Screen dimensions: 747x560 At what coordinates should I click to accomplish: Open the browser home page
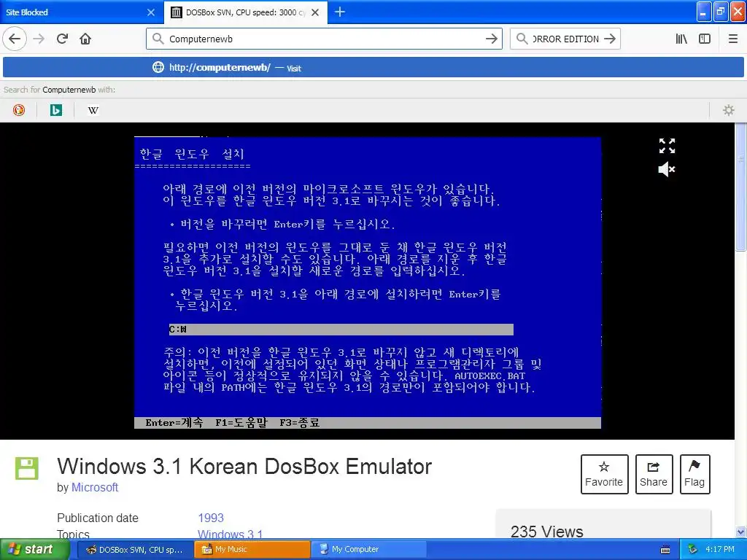[x=85, y=39]
